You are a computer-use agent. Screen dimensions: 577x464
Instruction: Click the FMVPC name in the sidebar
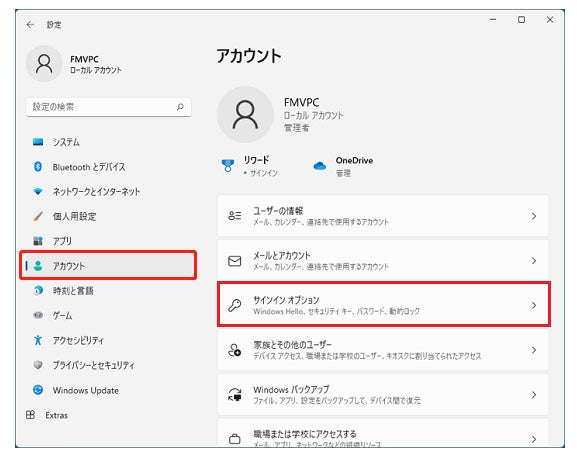pos(84,59)
